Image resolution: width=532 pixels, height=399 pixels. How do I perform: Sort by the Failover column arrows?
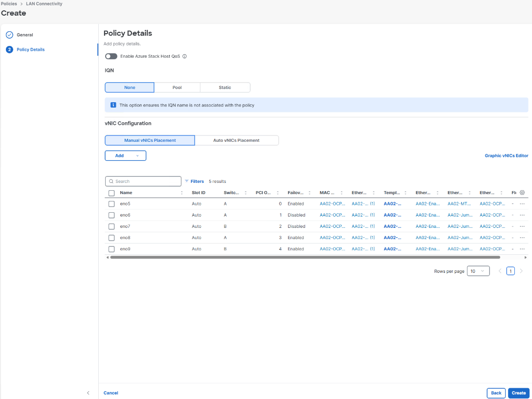click(310, 193)
